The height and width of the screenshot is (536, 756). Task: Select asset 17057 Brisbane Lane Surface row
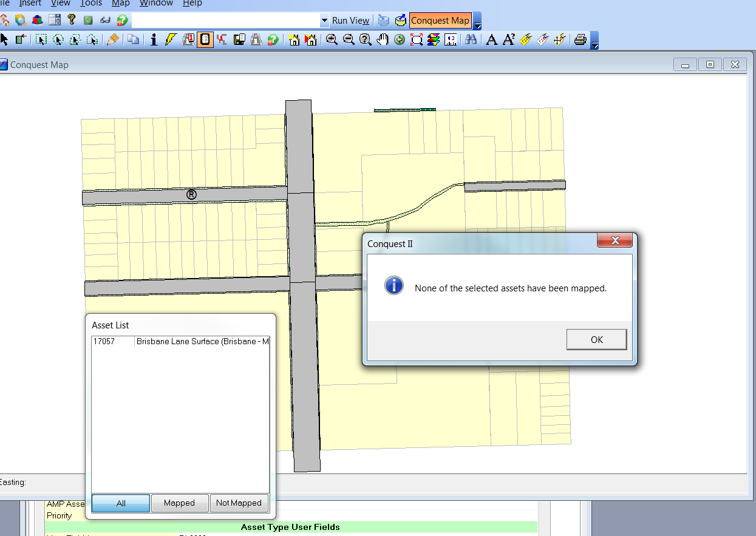[180, 342]
